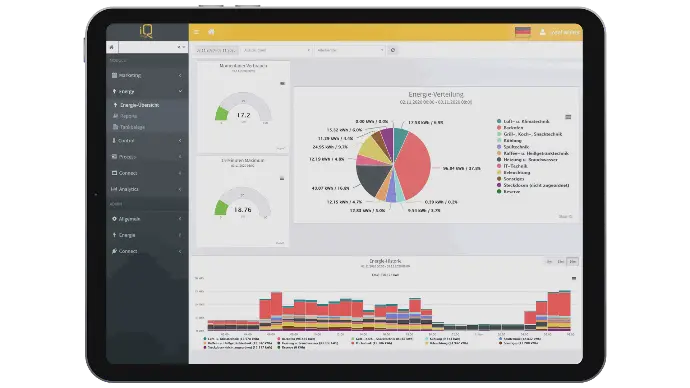The height and width of the screenshot is (388, 690).
Task: Expand the Energie admin section
Action: coord(147,235)
